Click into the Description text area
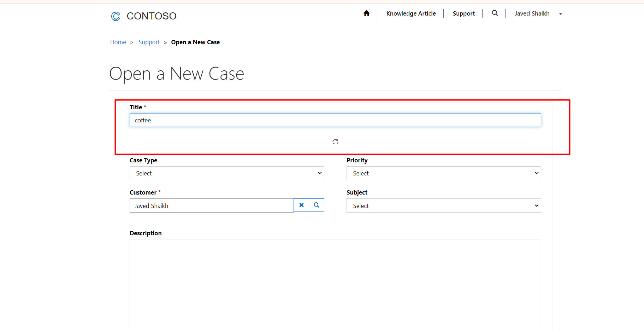The height and width of the screenshot is (330, 644). 335,284
